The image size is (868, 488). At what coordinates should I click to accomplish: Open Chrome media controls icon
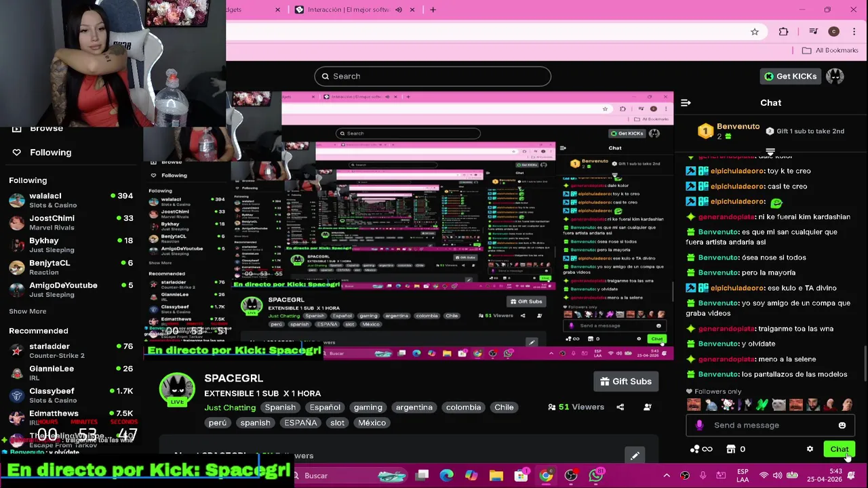click(x=814, y=31)
